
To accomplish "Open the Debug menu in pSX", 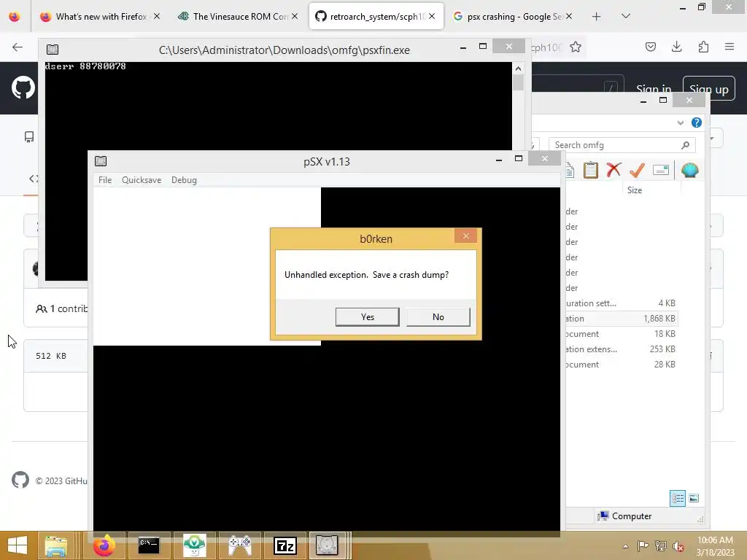I will pos(184,180).
